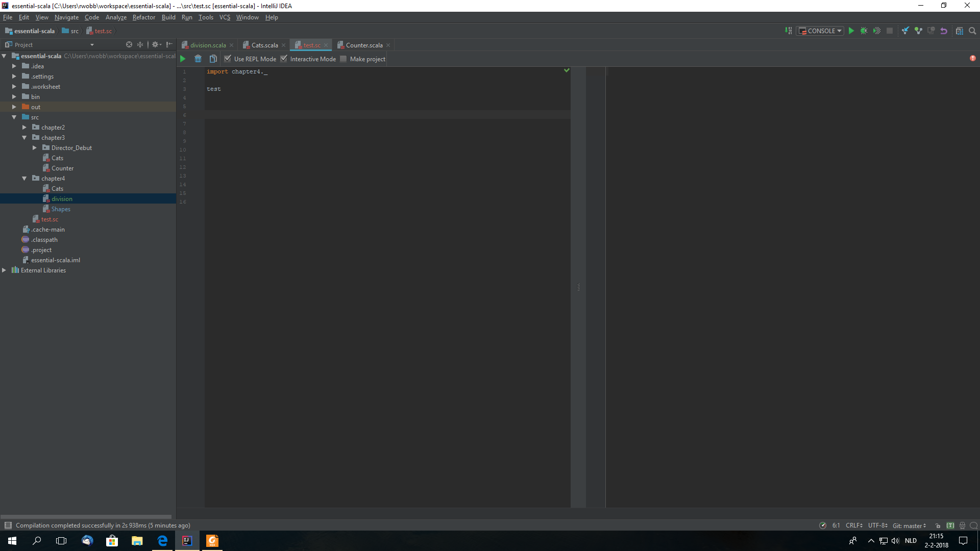Expand the .idea folder
This screenshot has height=551, width=980.
[14, 66]
